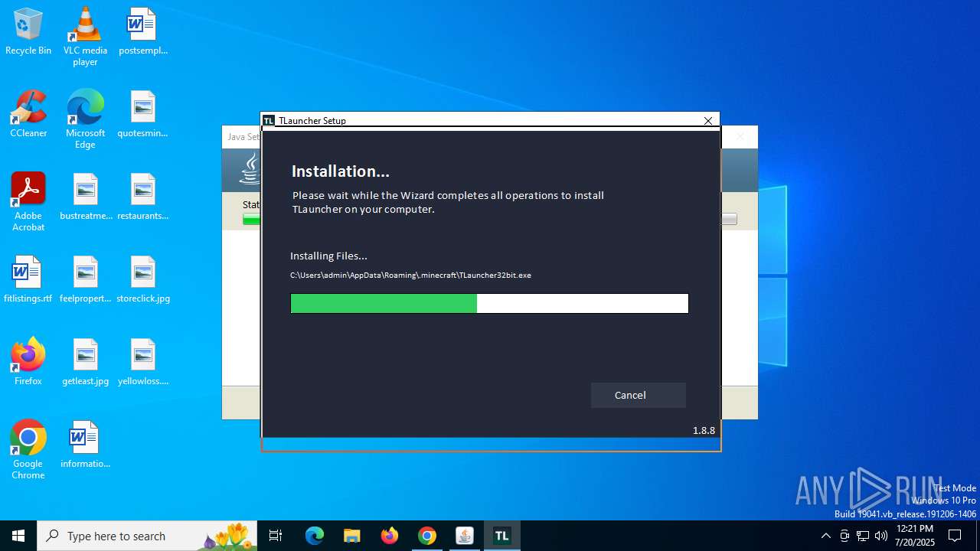Image resolution: width=980 pixels, height=551 pixels.
Task: Click the taskbar search box
Action: coord(147,536)
